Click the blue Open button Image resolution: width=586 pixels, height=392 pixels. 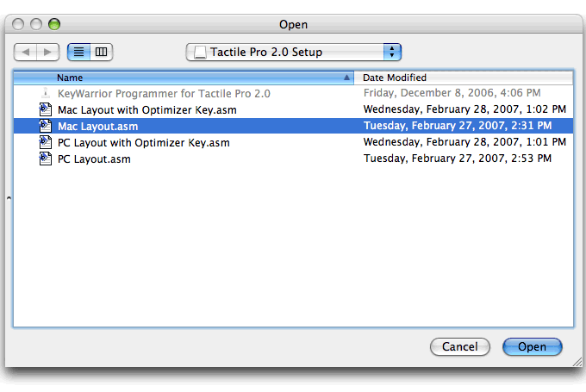(533, 347)
